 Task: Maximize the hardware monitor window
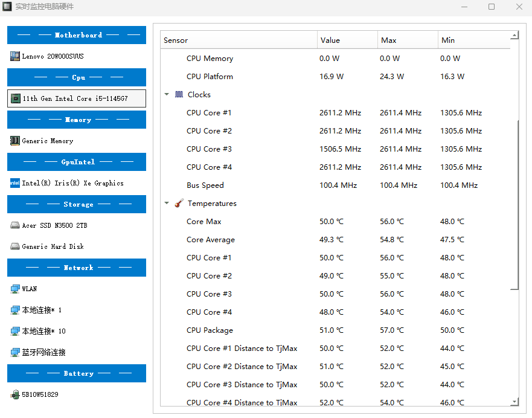point(492,7)
